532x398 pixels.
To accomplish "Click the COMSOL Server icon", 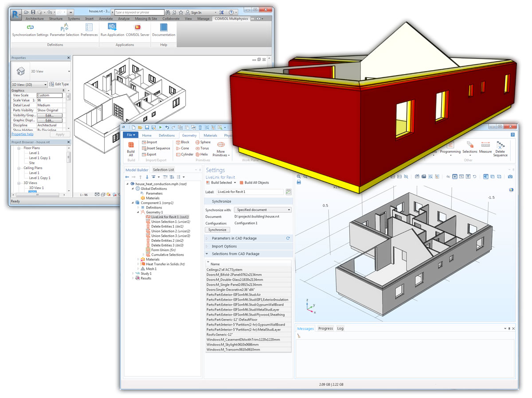I will click(137, 27).
